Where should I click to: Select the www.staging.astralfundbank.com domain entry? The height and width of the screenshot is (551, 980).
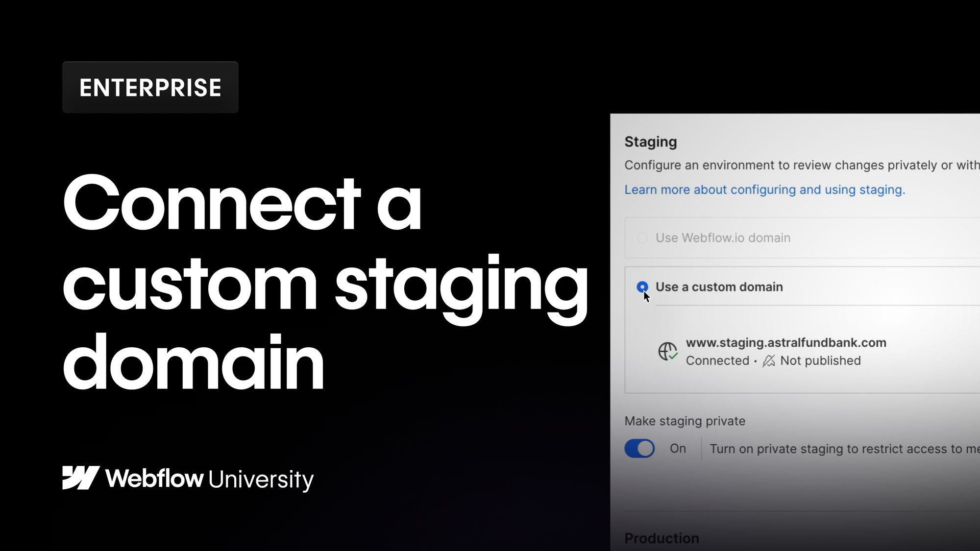[786, 343]
